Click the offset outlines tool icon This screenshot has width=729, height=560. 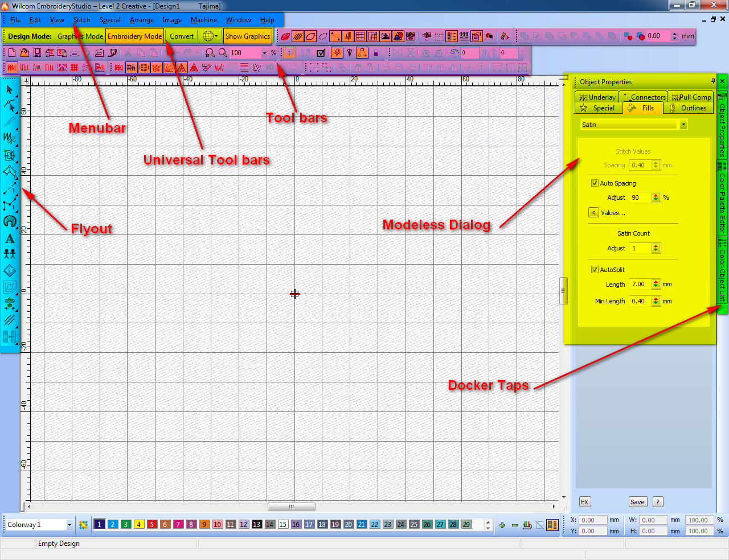(x=10, y=287)
